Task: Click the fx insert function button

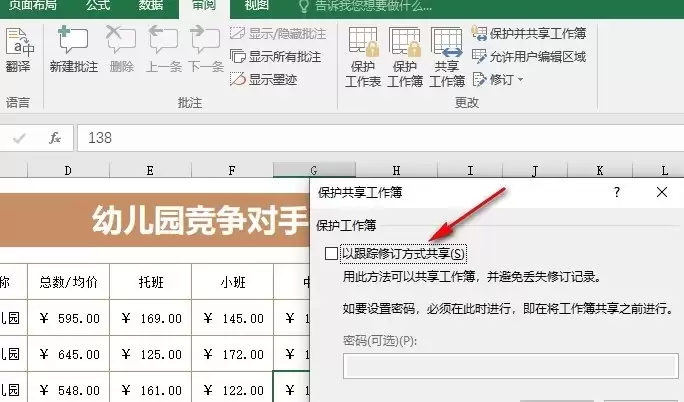Action: (x=55, y=138)
